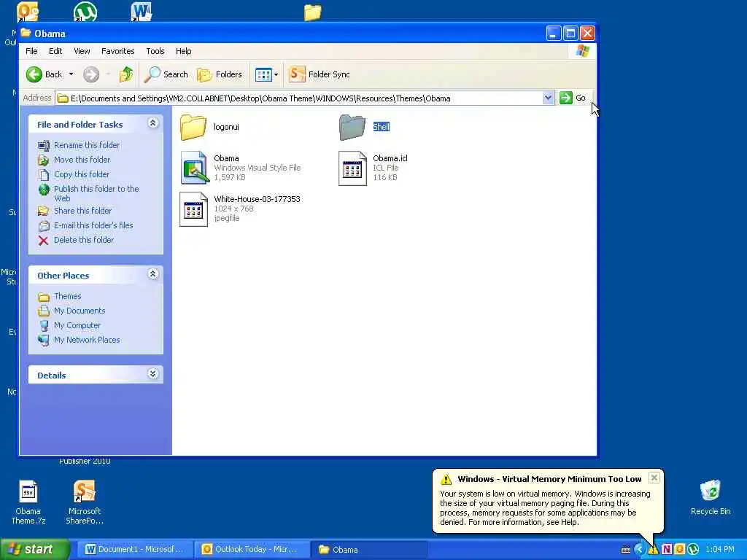The width and height of the screenshot is (747, 560).
Task: Go to My Documents in Other Places
Action: [80, 311]
